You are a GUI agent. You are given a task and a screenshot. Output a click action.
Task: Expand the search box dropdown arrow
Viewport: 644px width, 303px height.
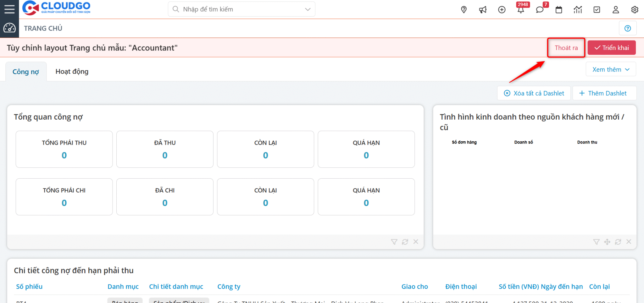pyautogui.click(x=308, y=9)
